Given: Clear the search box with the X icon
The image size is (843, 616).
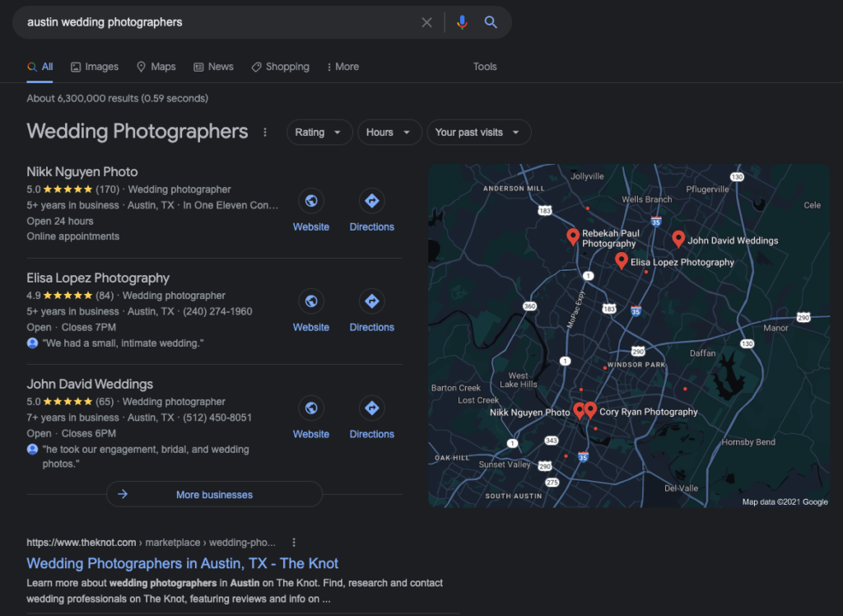Looking at the screenshot, I should [426, 22].
